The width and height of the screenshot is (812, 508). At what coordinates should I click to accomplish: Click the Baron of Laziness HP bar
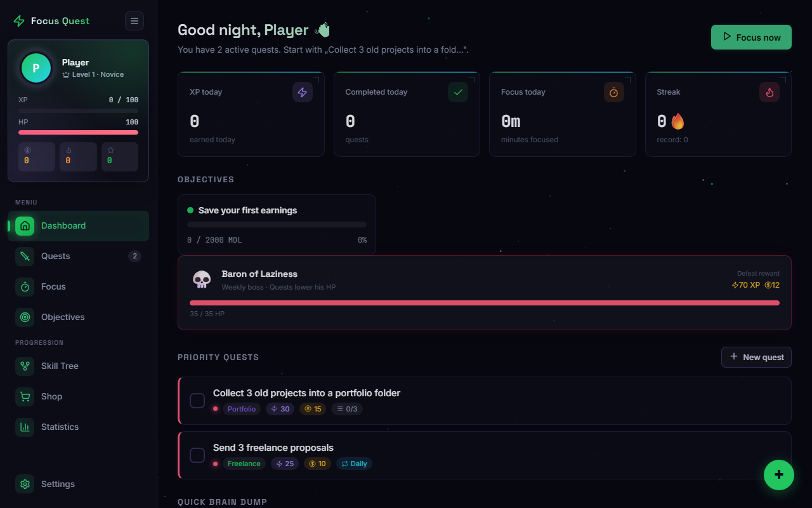pyautogui.click(x=485, y=303)
